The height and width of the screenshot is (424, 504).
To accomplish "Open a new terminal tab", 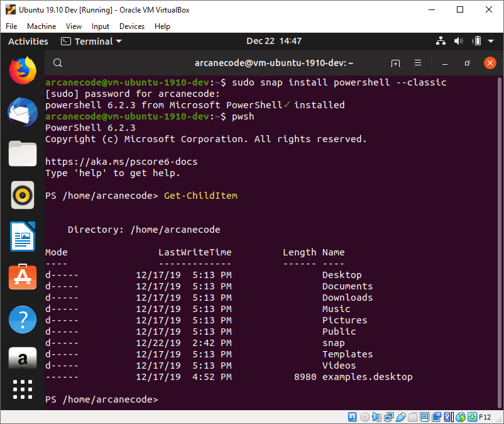I will click(x=395, y=63).
